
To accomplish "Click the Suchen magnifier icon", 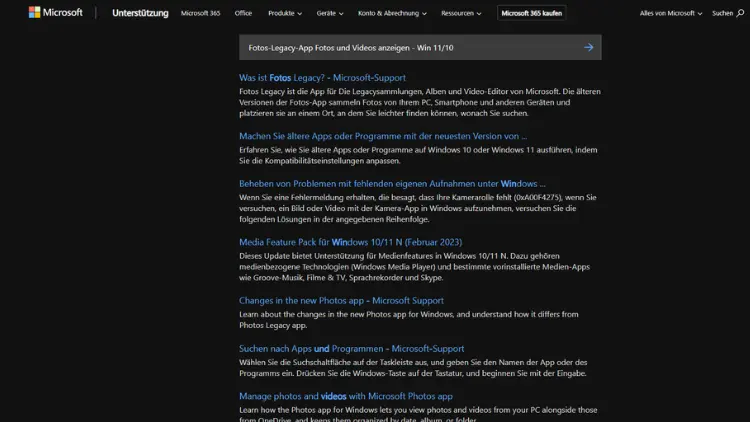I will click(x=742, y=14).
